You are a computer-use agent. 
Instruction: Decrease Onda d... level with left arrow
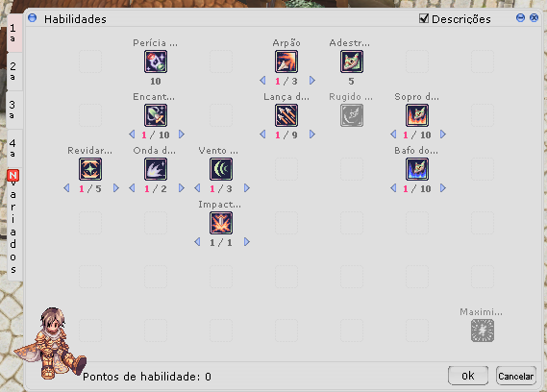(x=132, y=188)
